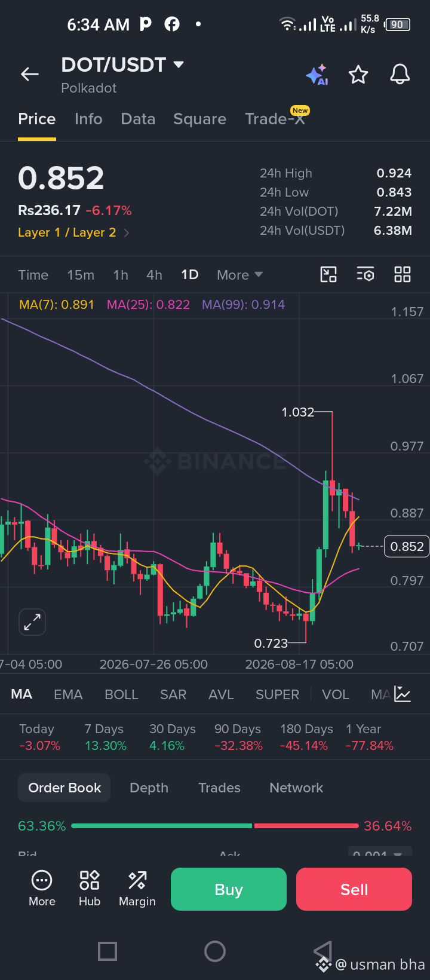The height and width of the screenshot is (980, 430).
Task: Tap the 7 Days 13.30% performance
Action: [x=105, y=737]
